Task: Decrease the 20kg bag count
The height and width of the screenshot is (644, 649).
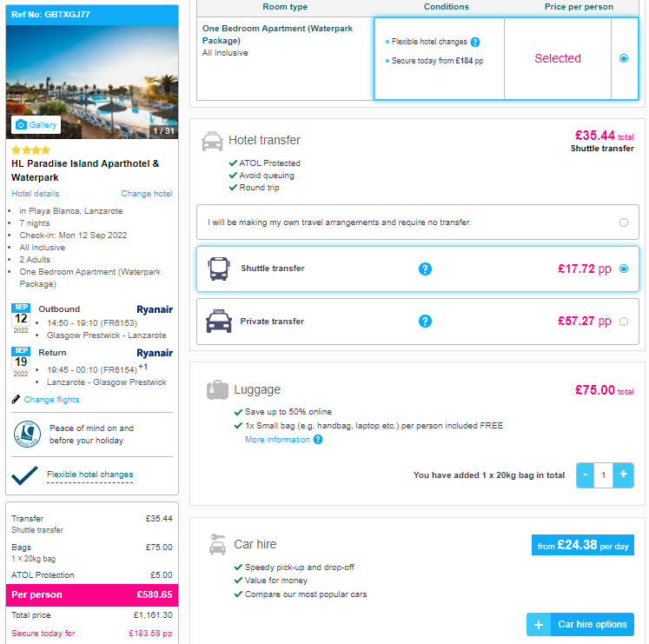Action: 586,475
